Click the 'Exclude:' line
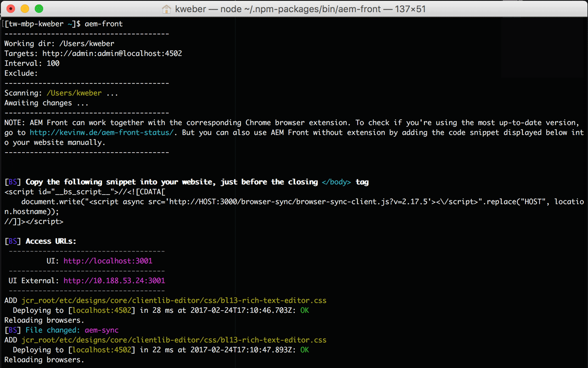Image resolution: width=588 pixels, height=368 pixels. click(x=21, y=73)
